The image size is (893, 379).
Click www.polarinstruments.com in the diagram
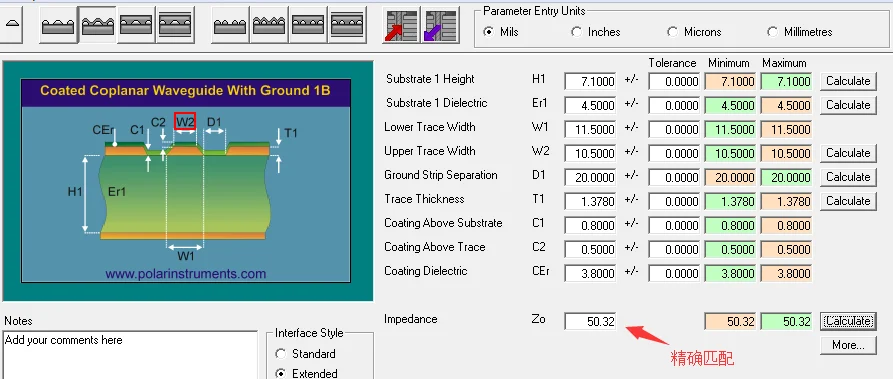click(x=186, y=274)
